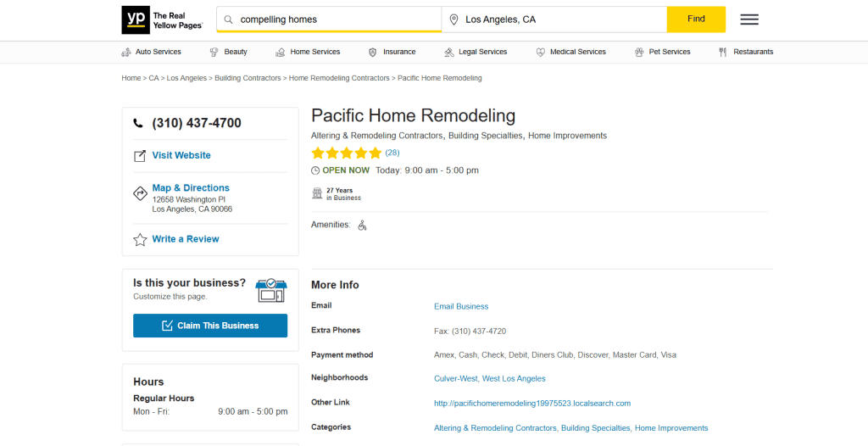868x446 pixels.
Task: Click the phone icon beside the number
Action: coord(139,124)
